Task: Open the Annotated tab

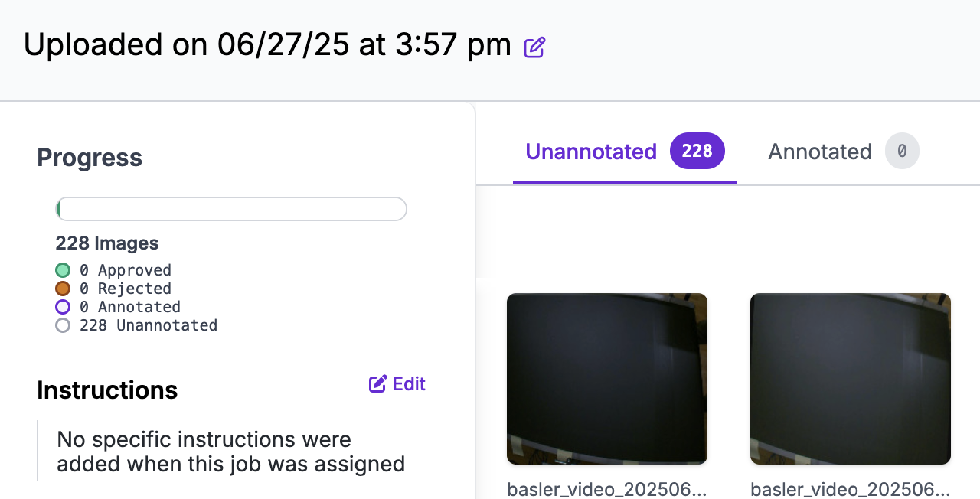Action: point(819,152)
